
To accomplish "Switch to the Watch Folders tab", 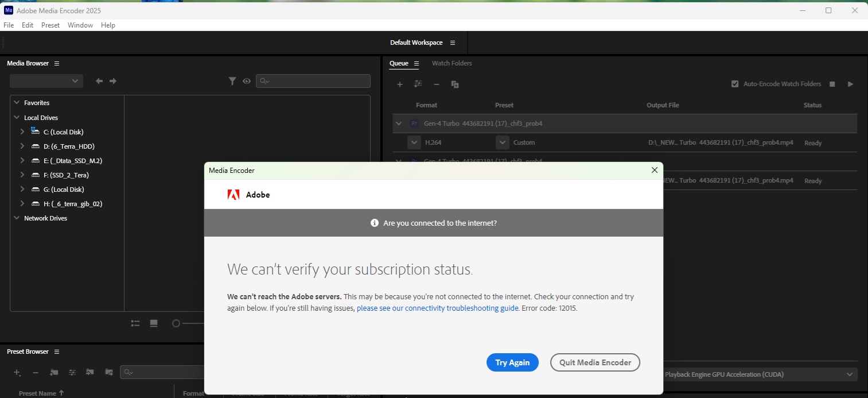I will (452, 63).
